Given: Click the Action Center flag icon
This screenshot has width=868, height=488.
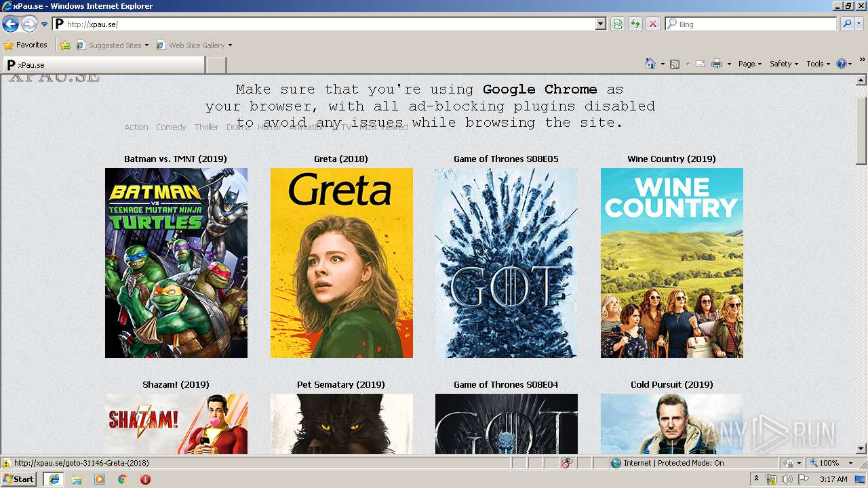Looking at the screenshot, I should (x=804, y=479).
